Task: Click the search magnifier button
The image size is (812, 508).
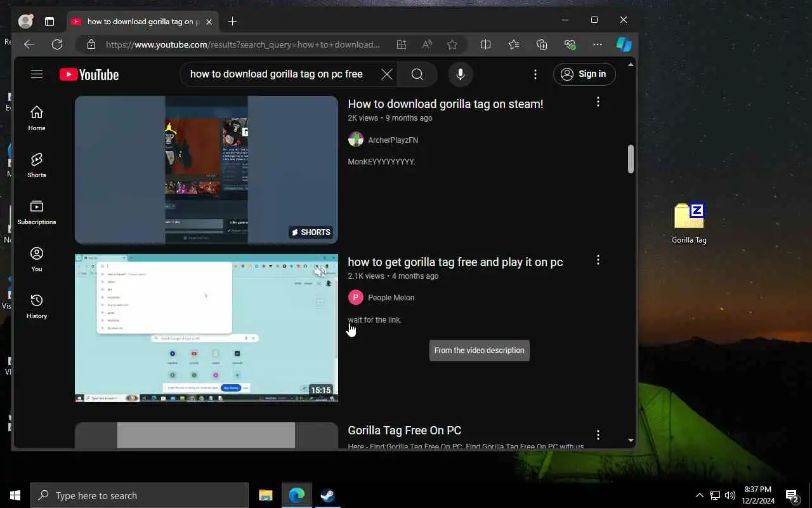Action: click(417, 74)
